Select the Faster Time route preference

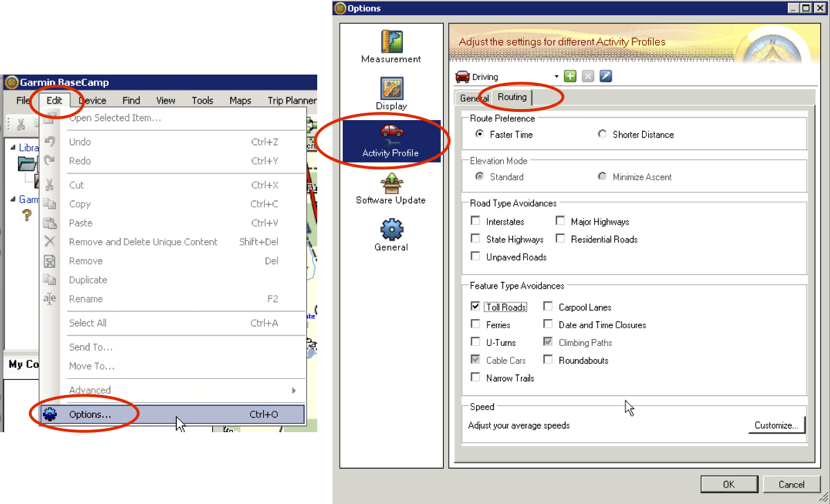coord(504,135)
